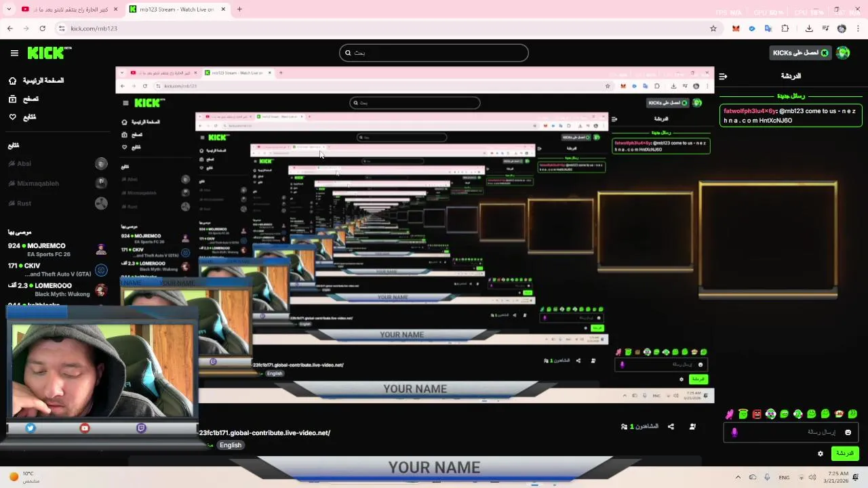Click the icon right of share button

click(x=692, y=426)
